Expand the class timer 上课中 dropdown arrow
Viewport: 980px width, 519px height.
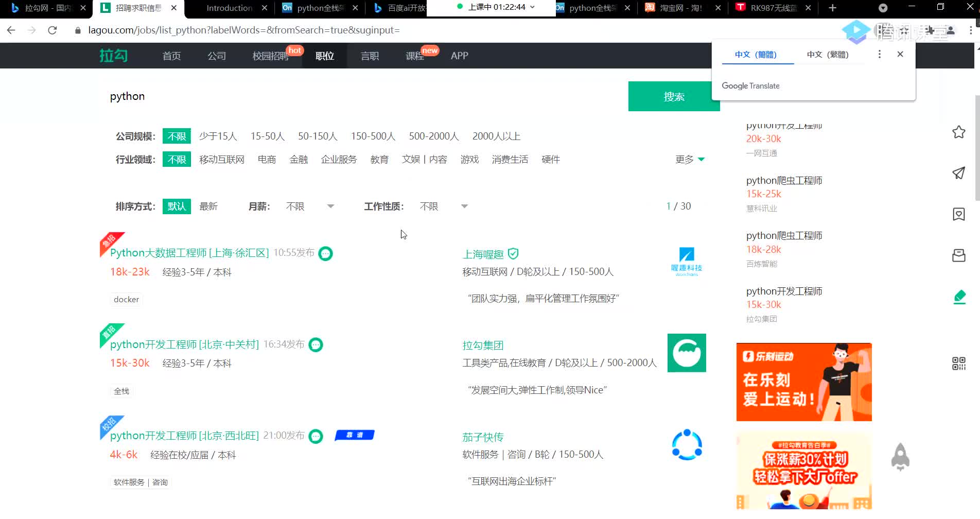[x=532, y=7]
